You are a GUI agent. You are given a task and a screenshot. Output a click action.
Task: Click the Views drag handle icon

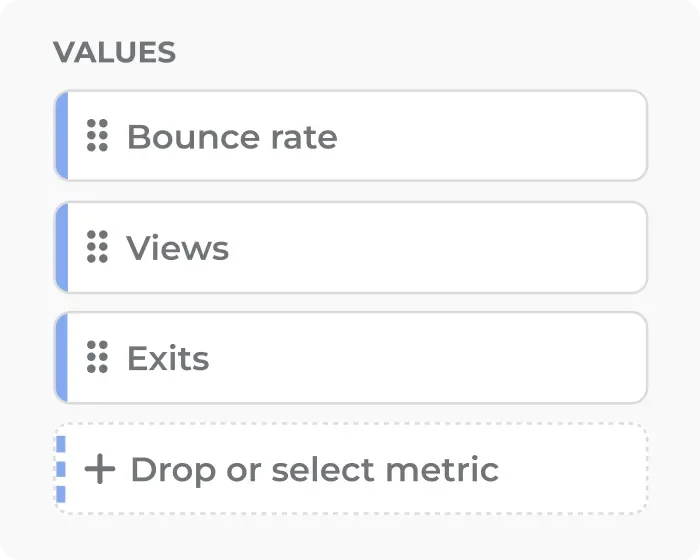pyautogui.click(x=97, y=247)
